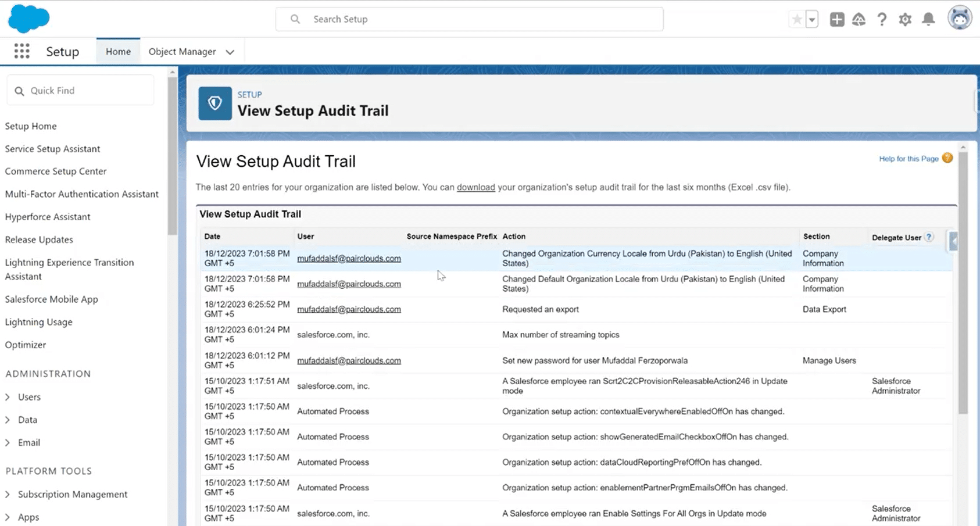Viewport: 980px width, 526px height.
Task: Open Lightning Usage
Action: [x=39, y=322]
